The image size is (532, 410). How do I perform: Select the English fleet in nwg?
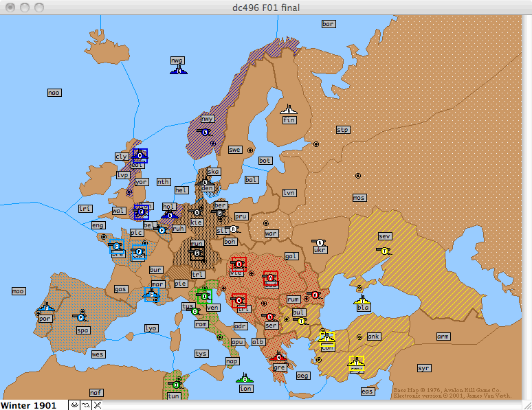pos(179,71)
